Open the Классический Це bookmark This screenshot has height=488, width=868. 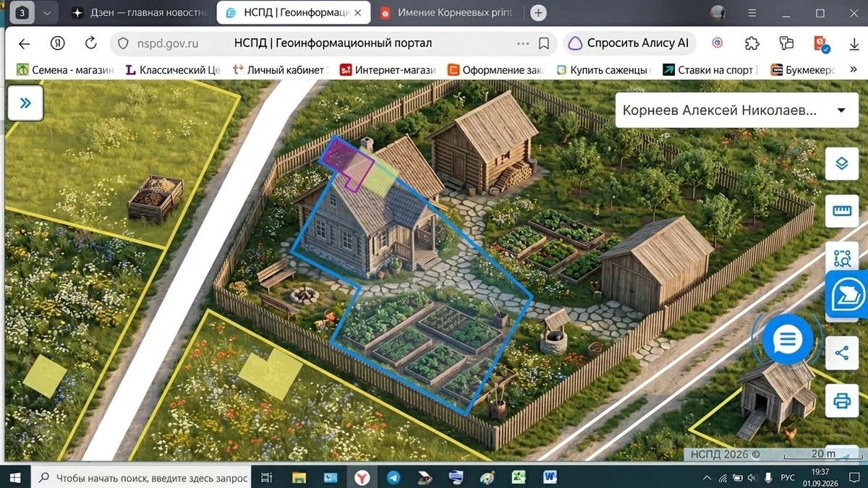pyautogui.click(x=173, y=70)
